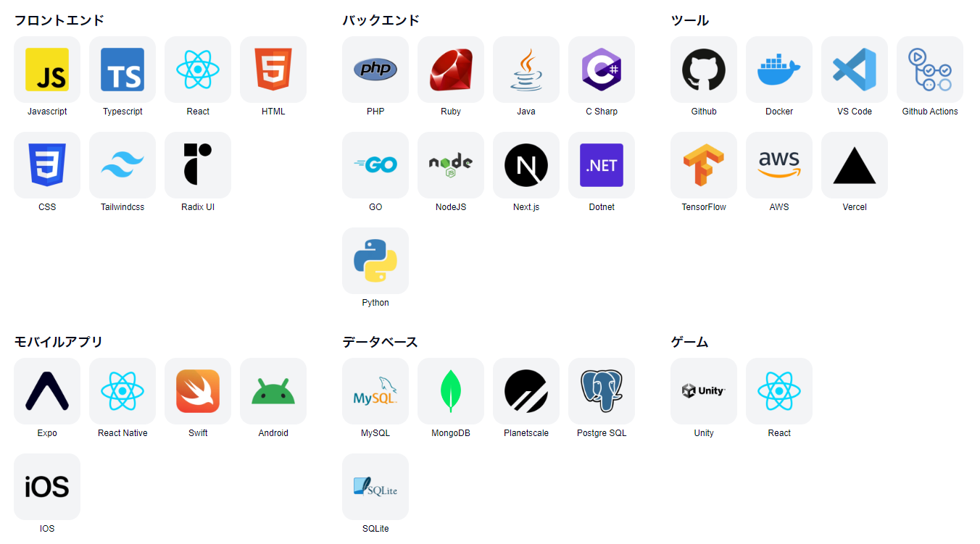Select the Typescript icon
980x544 pixels.
122,70
